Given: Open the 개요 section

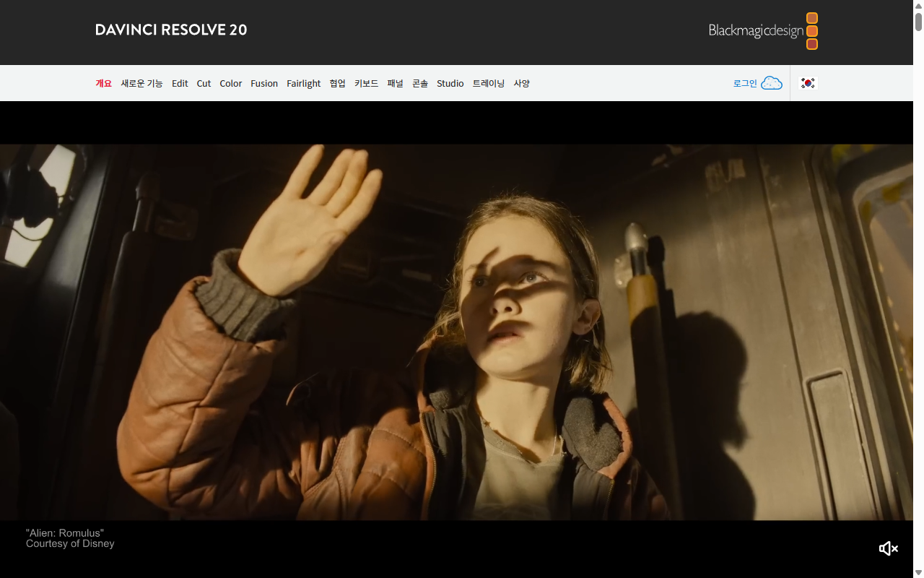Looking at the screenshot, I should [103, 83].
